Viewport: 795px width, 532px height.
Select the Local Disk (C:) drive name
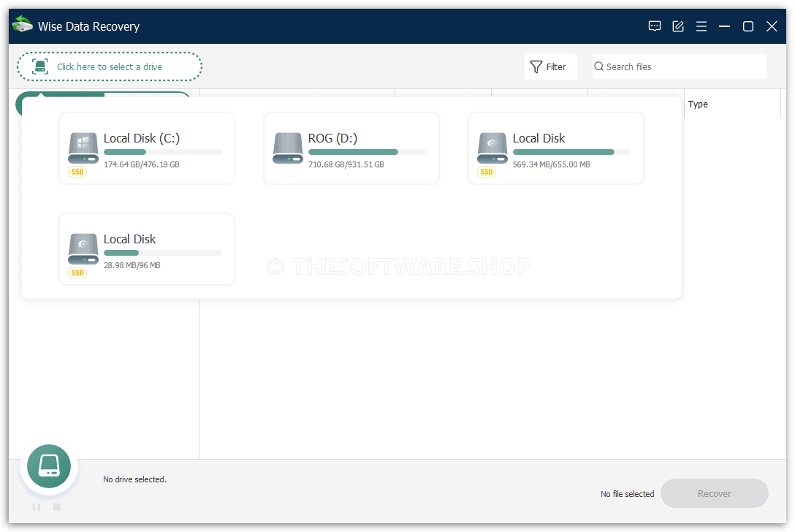pyautogui.click(x=142, y=138)
